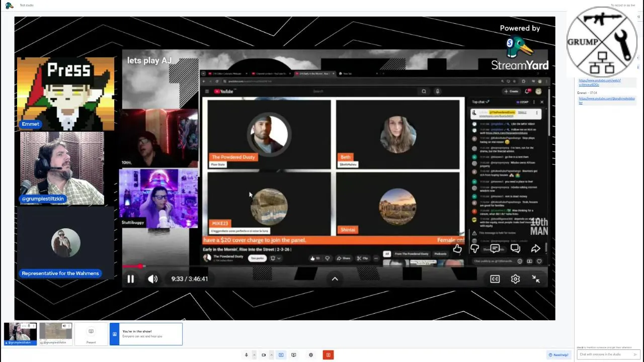644x362 pixels.
Task: Select the @grumplestiltzkin screen share thumbnail
Action: (x=55, y=334)
